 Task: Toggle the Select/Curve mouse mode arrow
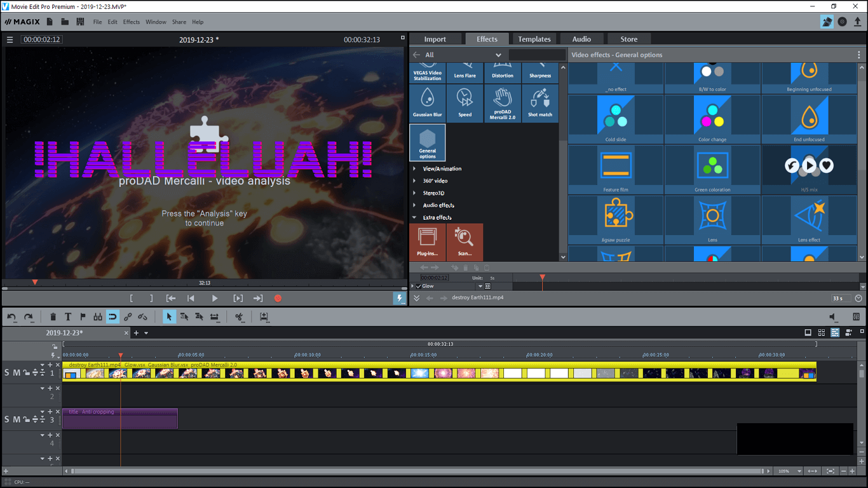tap(169, 316)
